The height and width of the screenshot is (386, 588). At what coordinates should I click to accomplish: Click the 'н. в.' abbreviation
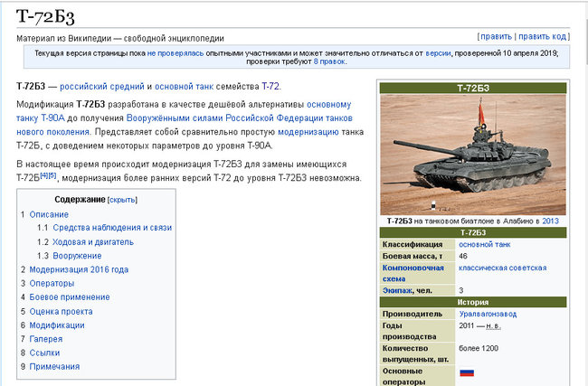[493, 326]
